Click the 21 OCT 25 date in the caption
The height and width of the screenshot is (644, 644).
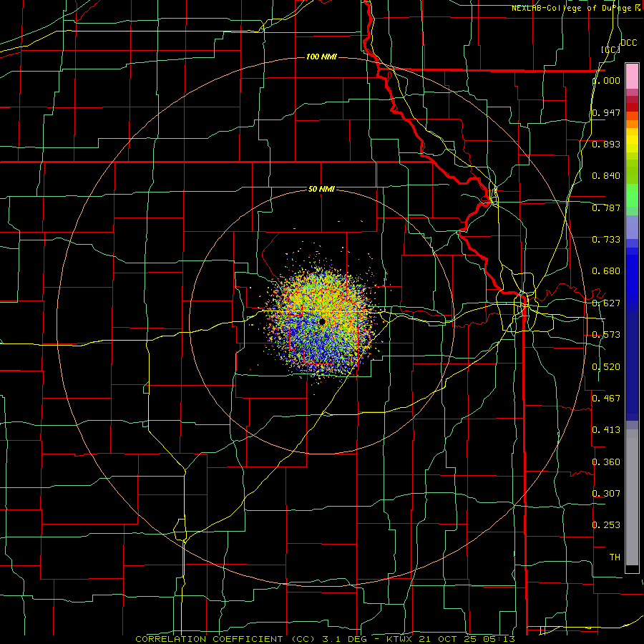(x=447, y=639)
